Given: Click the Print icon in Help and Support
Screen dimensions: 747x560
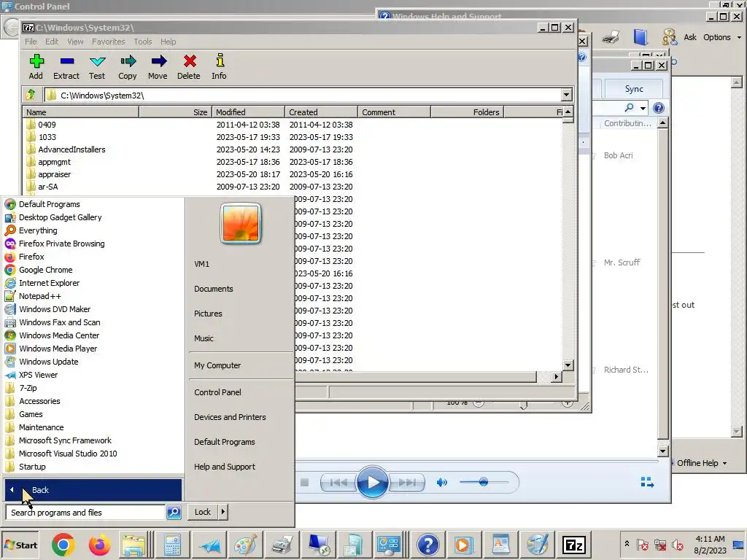Looking at the screenshot, I should point(611,37).
